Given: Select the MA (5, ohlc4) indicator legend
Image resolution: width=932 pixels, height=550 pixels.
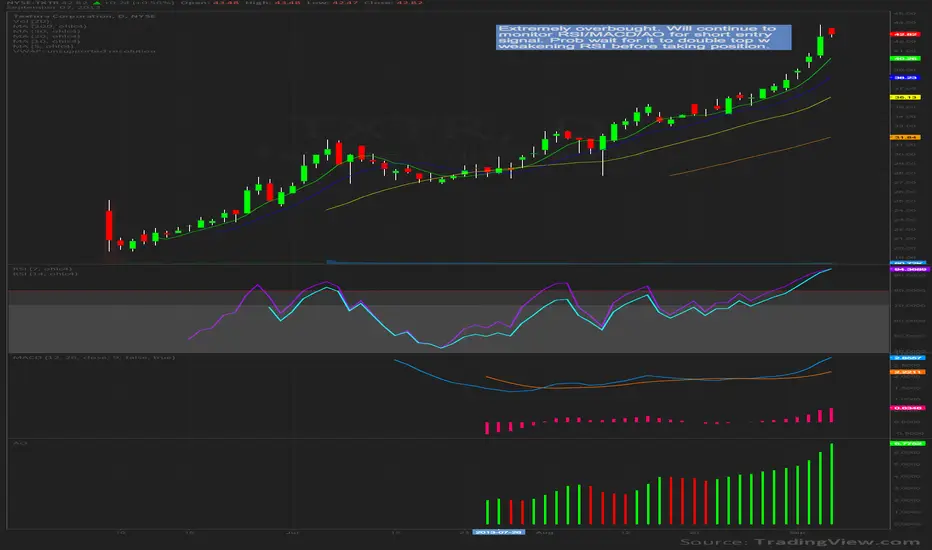Looking at the screenshot, I should tap(43, 46).
